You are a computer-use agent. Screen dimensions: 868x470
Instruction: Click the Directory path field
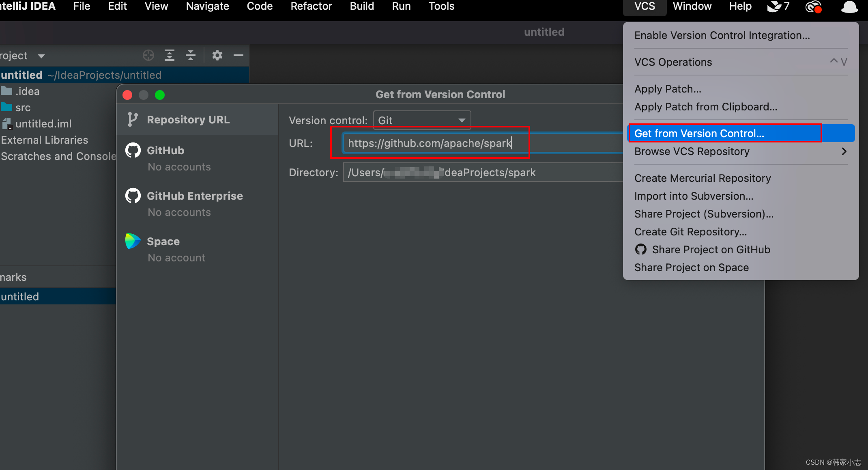coord(483,172)
